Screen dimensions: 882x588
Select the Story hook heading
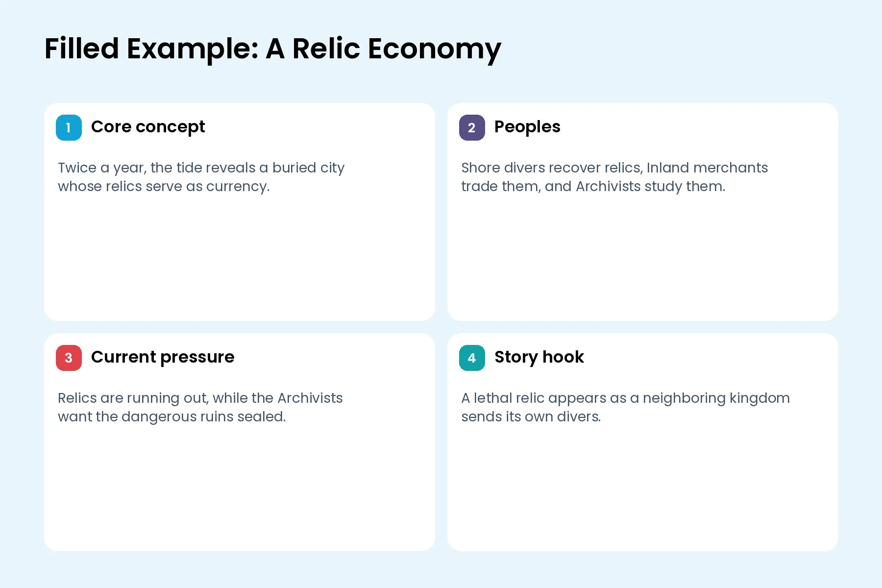[539, 357]
